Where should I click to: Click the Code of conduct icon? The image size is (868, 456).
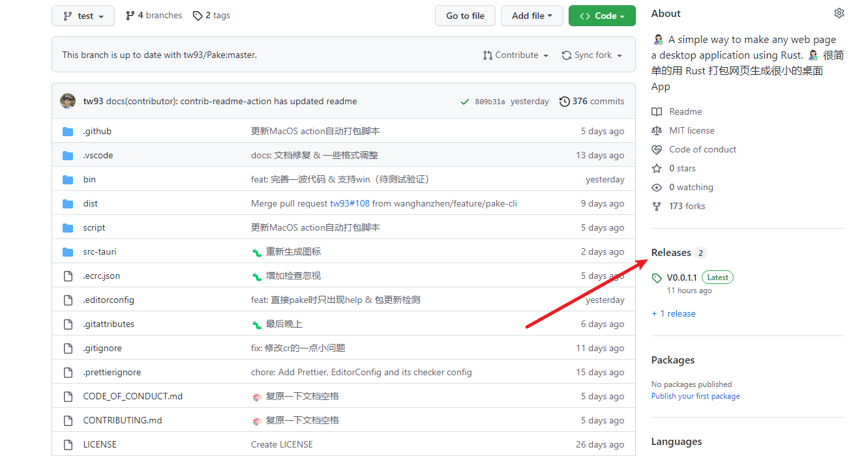coord(657,150)
